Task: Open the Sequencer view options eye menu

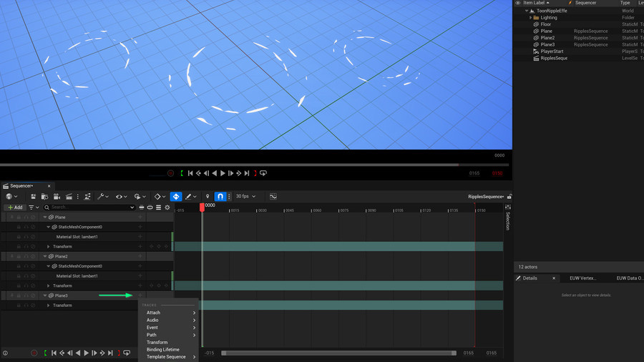Action: (x=121, y=197)
